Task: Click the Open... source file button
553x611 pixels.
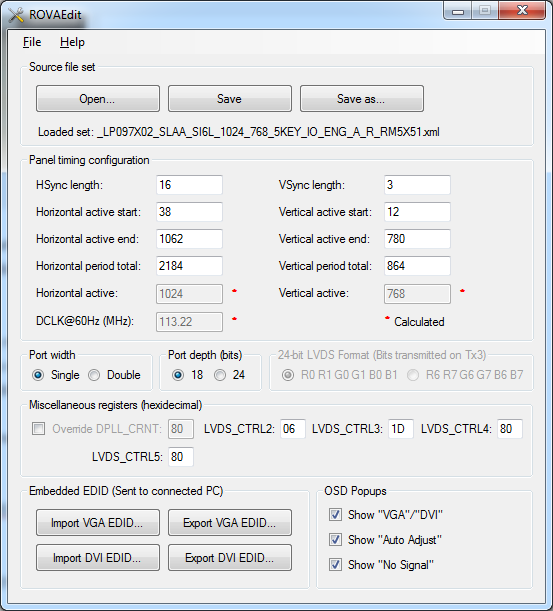Action: point(98,99)
